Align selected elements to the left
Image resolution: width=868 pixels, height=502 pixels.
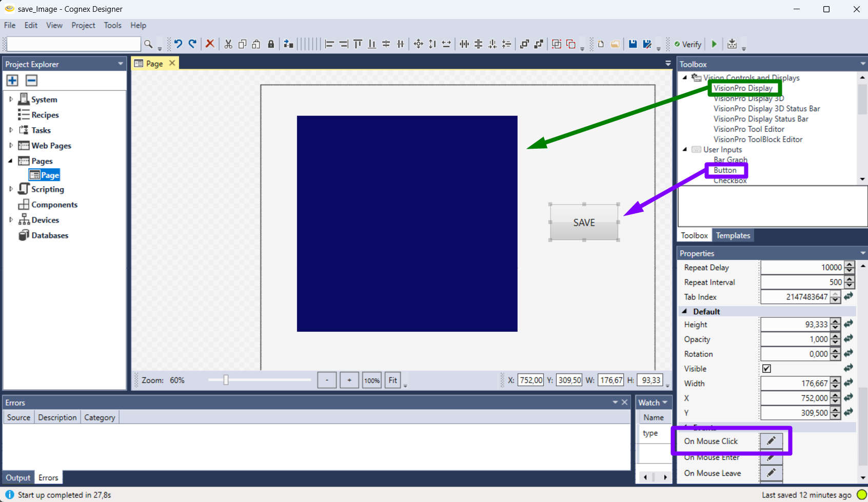[329, 44]
